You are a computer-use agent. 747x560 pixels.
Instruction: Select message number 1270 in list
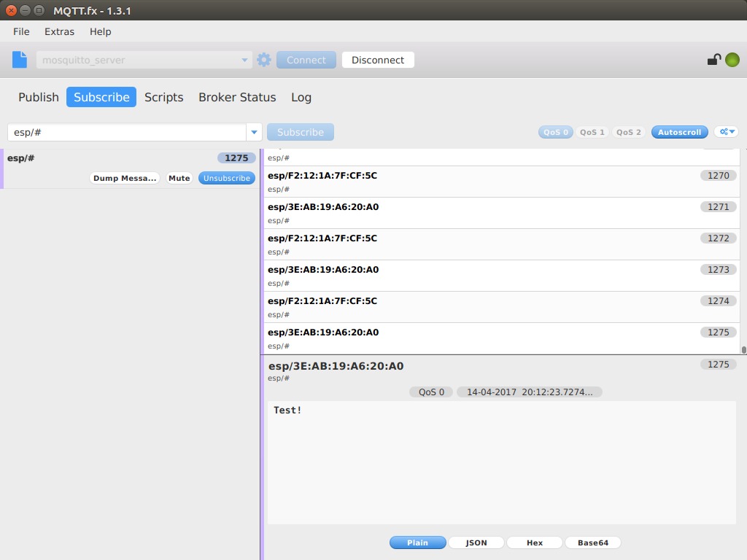coord(500,182)
